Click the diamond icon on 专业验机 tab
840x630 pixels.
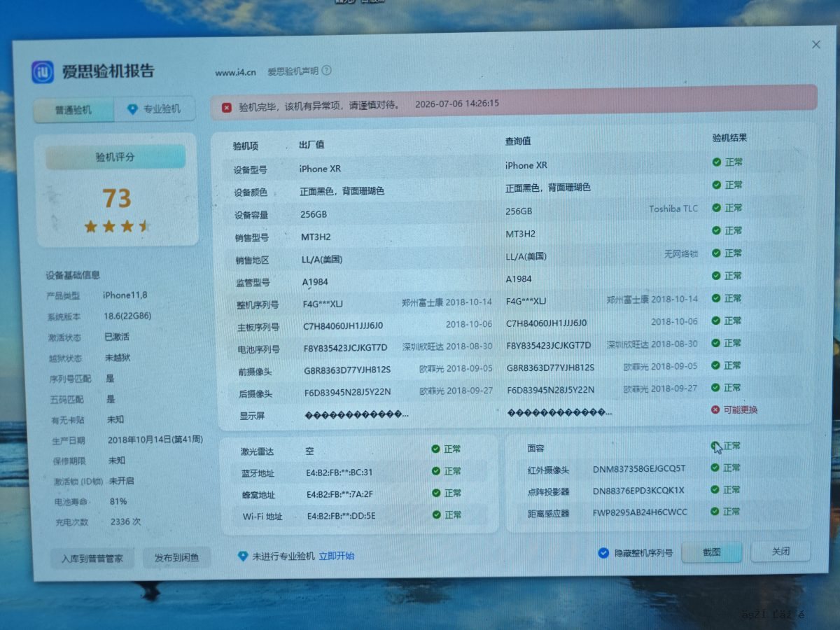coord(132,109)
